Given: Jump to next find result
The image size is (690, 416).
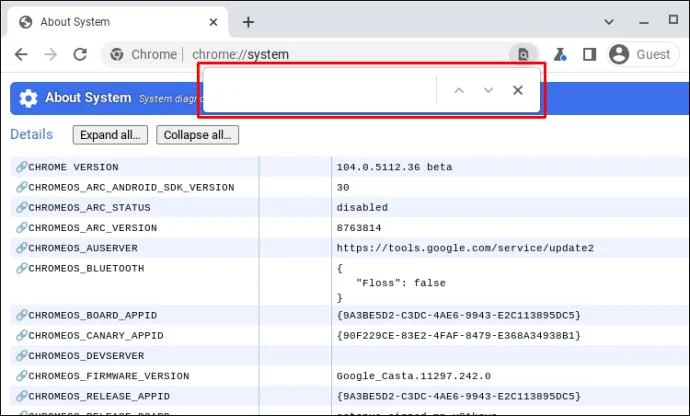Looking at the screenshot, I should pos(488,90).
